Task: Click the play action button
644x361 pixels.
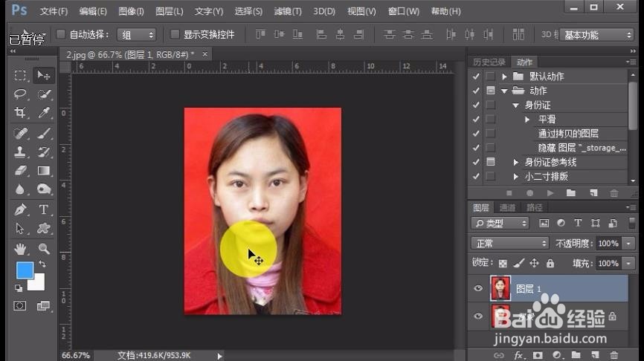Action: (550, 193)
